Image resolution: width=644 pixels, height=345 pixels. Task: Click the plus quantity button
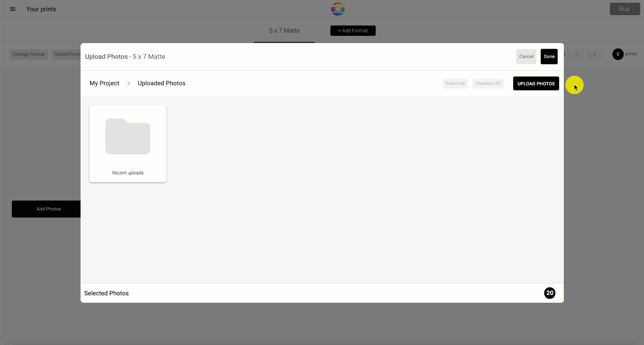click(594, 54)
